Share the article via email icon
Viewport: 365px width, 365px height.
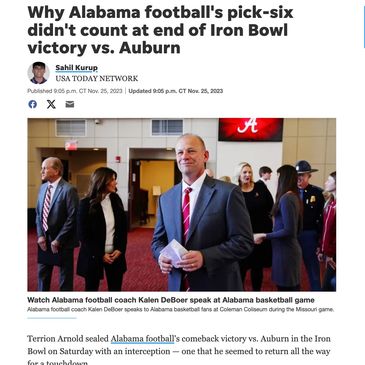pyautogui.click(x=70, y=104)
